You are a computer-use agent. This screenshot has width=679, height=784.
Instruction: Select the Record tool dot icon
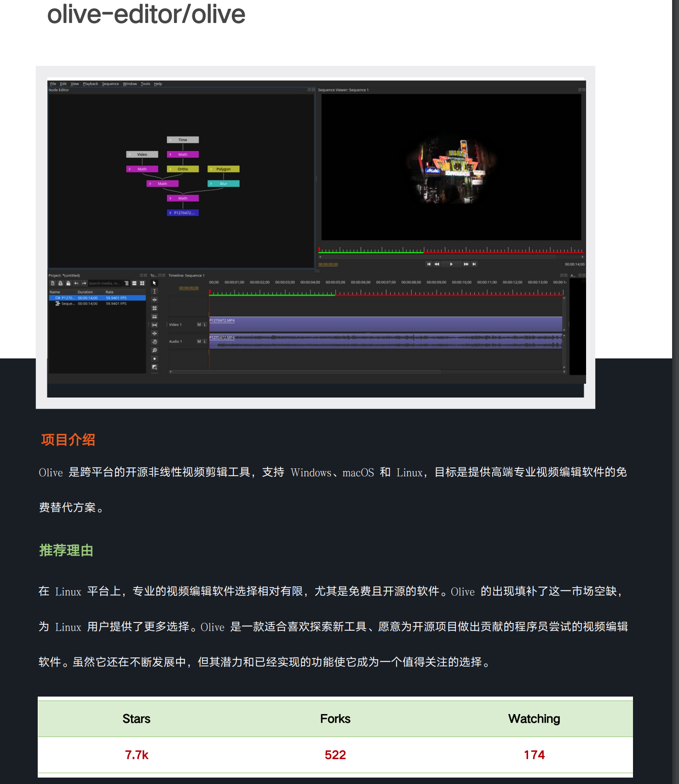[x=155, y=358]
